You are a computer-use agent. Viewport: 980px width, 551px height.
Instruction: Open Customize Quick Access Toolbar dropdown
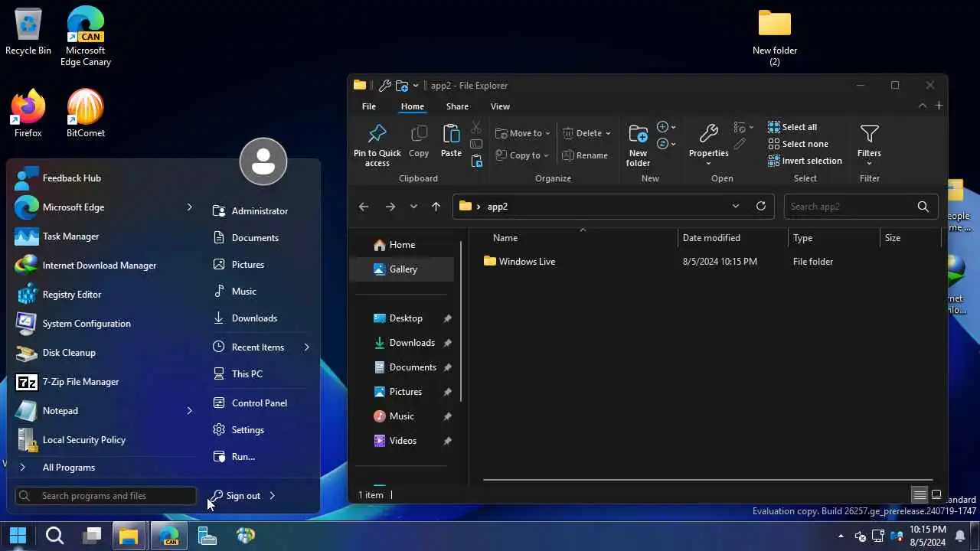(416, 86)
